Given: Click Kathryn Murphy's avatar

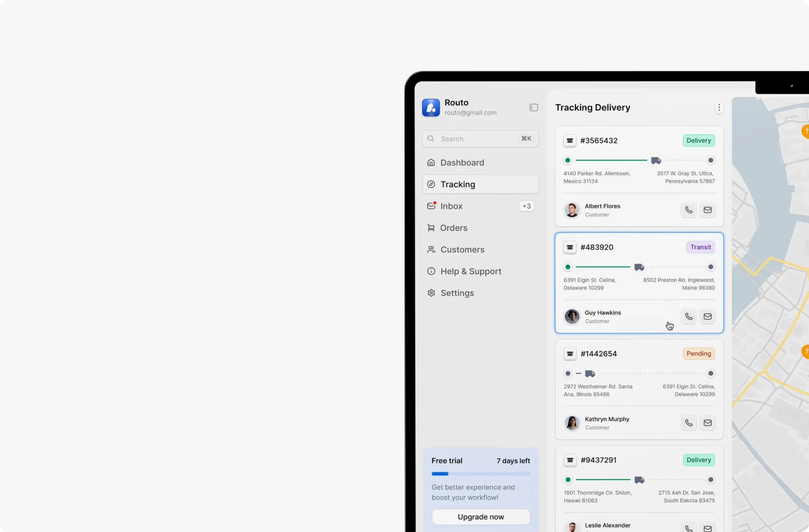Looking at the screenshot, I should coord(572,423).
